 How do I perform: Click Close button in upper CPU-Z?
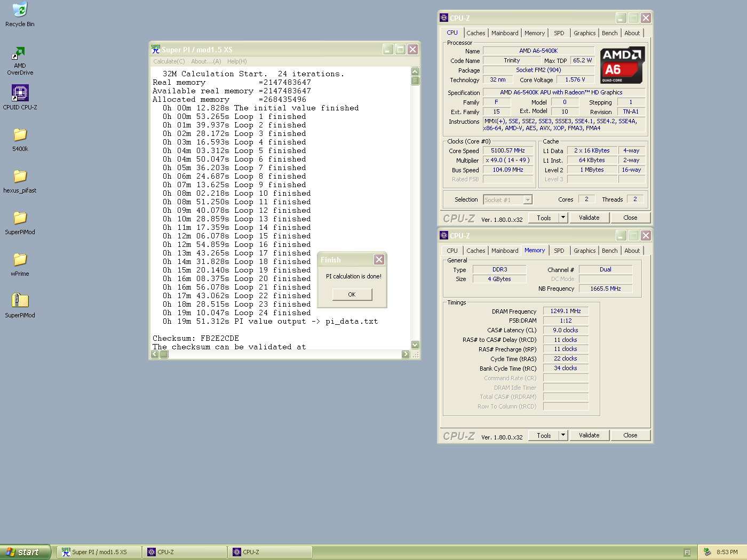(630, 218)
